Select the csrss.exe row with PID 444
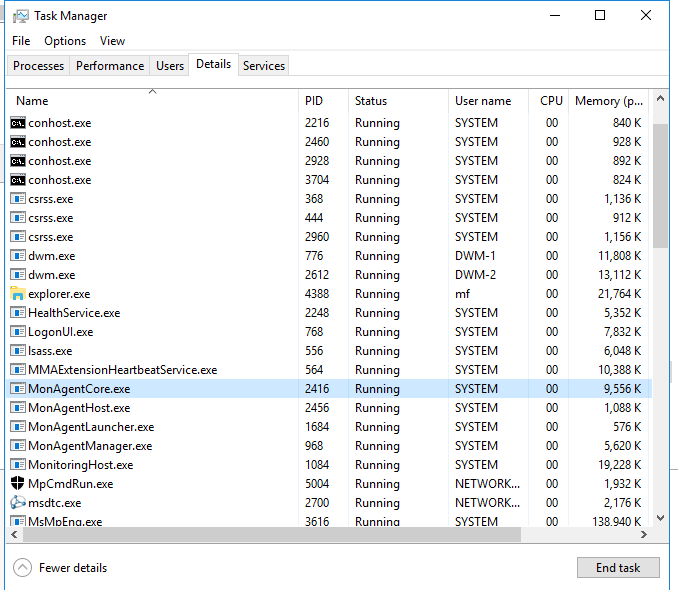 pyautogui.click(x=329, y=218)
